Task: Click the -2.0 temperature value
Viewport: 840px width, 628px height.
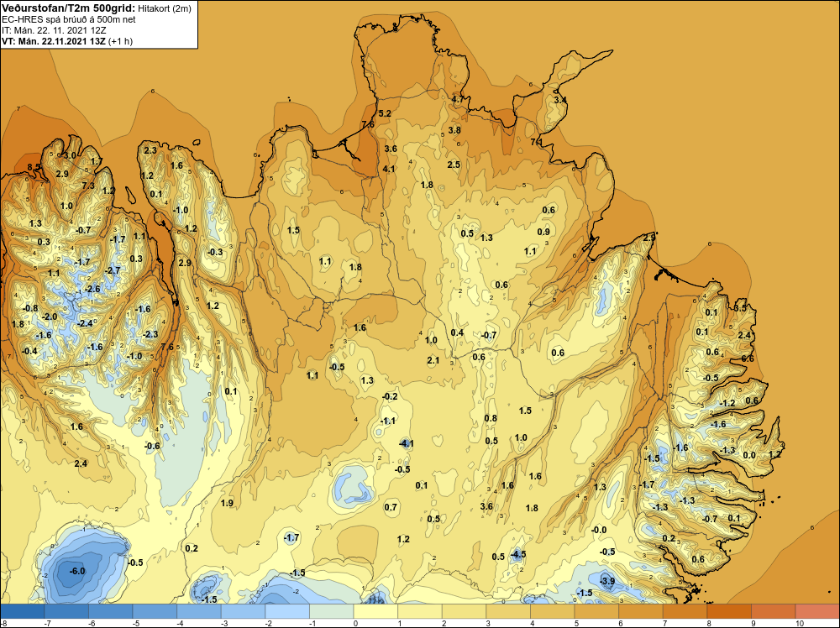Action: (50, 317)
